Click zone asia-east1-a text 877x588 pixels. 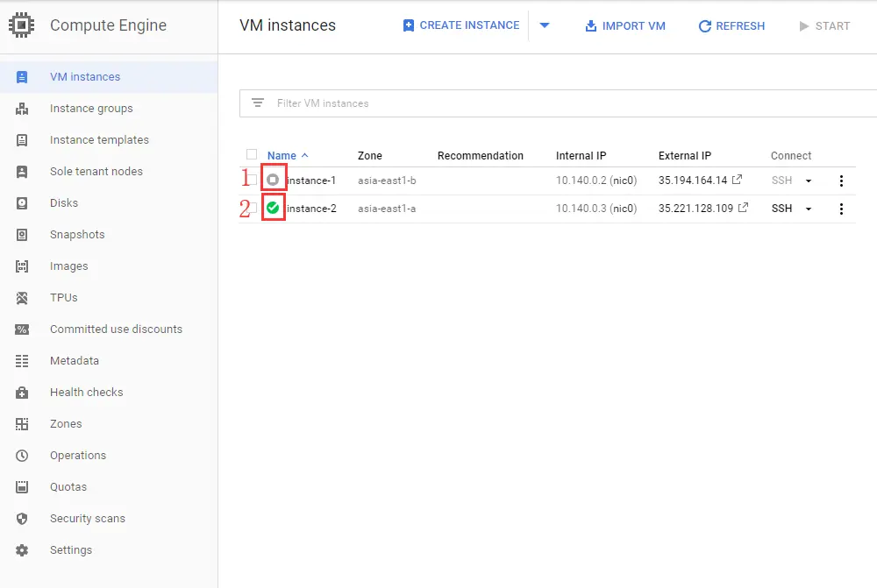[387, 209]
